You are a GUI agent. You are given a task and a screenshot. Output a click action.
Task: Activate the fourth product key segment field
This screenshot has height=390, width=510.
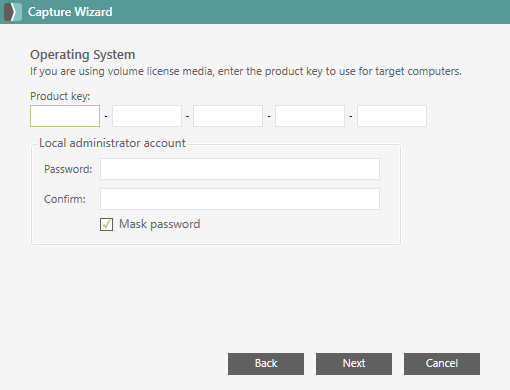click(310, 116)
